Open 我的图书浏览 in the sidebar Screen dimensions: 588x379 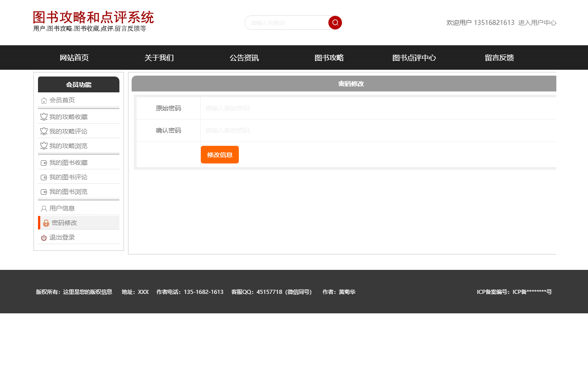click(68, 192)
